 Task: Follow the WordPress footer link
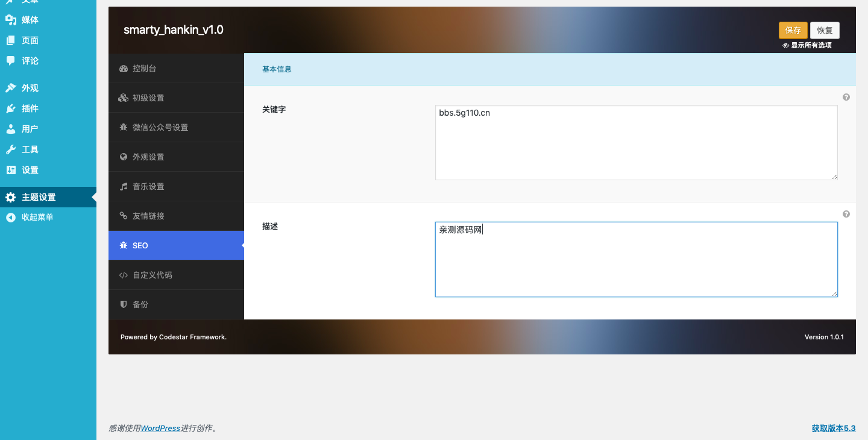[x=160, y=429]
